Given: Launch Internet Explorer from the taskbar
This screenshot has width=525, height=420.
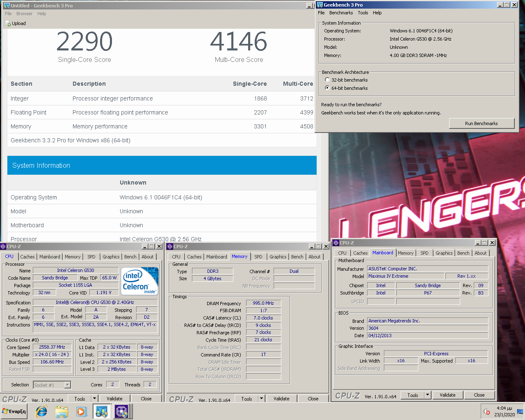Looking at the screenshot, I should coord(41,411).
